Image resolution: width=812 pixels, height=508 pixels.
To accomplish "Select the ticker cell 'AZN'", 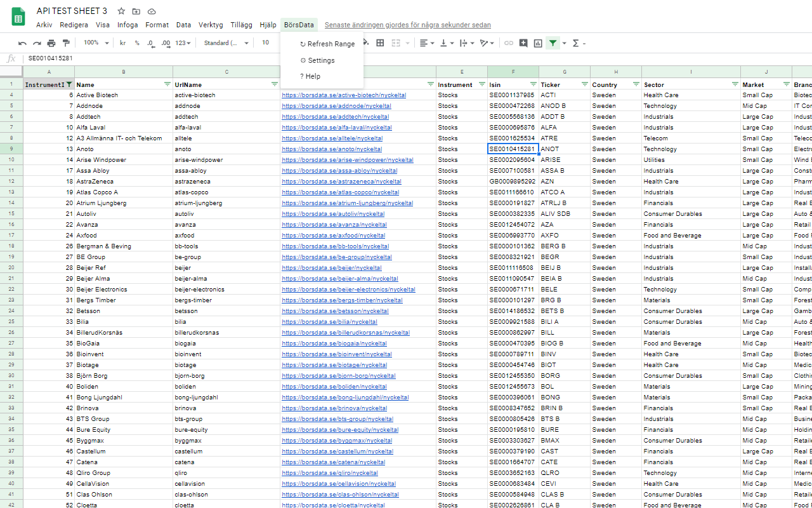I will pos(565,182).
